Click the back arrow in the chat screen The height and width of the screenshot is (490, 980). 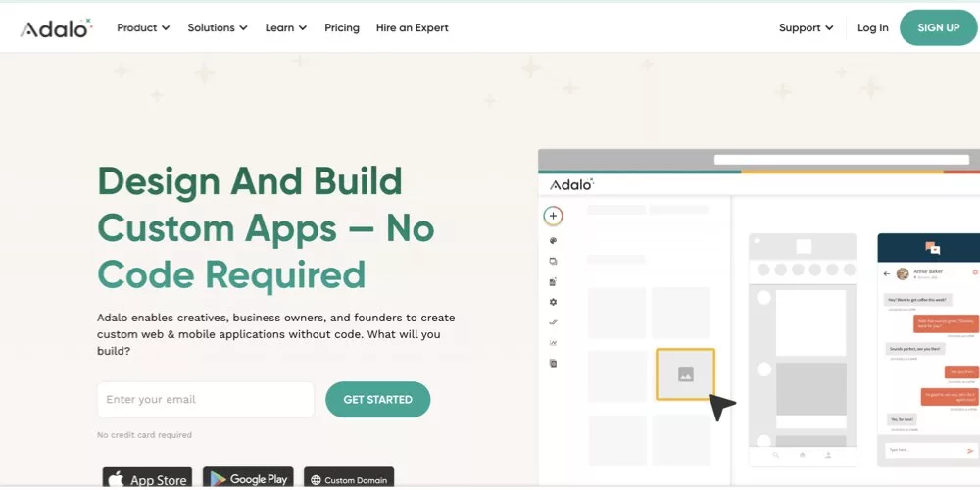[x=886, y=273]
